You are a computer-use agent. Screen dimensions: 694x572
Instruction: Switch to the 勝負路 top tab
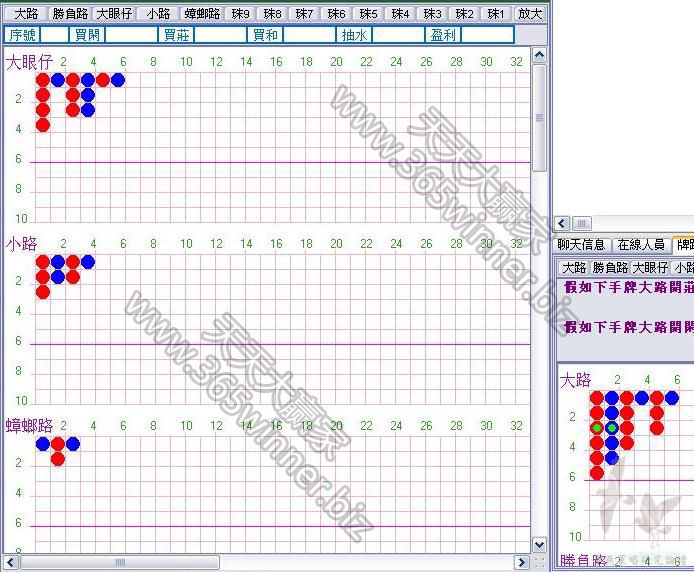(x=70, y=14)
